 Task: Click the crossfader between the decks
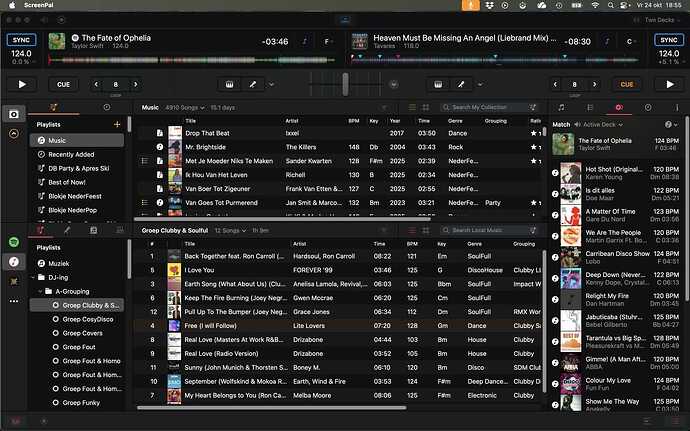pyautogui.click(x=344, y=85)
